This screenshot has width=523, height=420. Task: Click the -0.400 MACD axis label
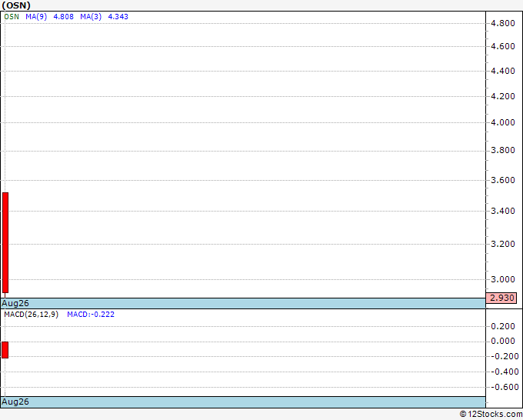click(505, 372)
